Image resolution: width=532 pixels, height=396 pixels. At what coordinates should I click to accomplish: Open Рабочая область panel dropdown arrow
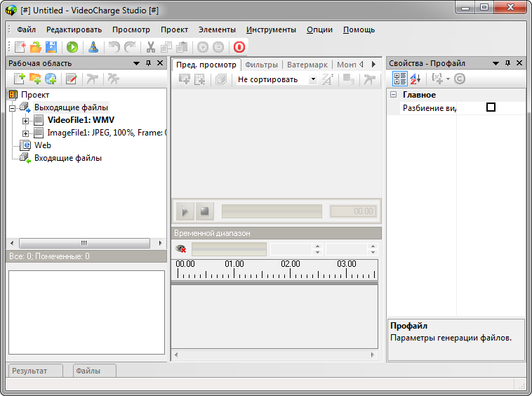[x=136, y=63]
